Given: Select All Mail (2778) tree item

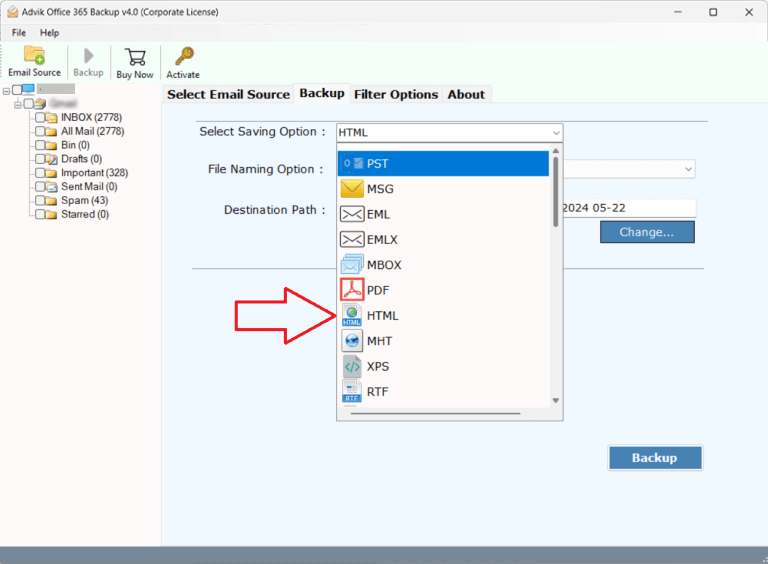Looking at the screenshot, I should pos(93,131).
